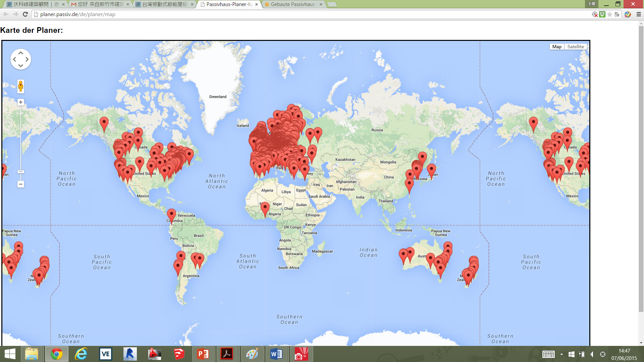This screenshot has height=362, width=644.
Task: Open the first Chinese-titled browser tab
Action: pyautogui.click(x=36, y=4)
